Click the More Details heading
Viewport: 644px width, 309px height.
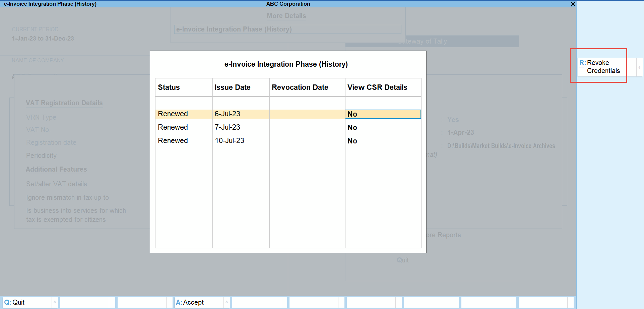pyautogui.click(x=286, y=15)
